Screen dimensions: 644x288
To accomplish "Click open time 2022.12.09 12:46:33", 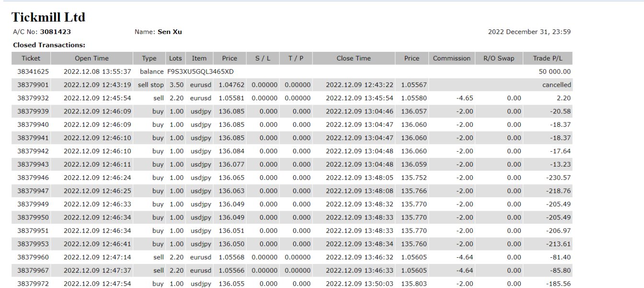I will point(97,204).
